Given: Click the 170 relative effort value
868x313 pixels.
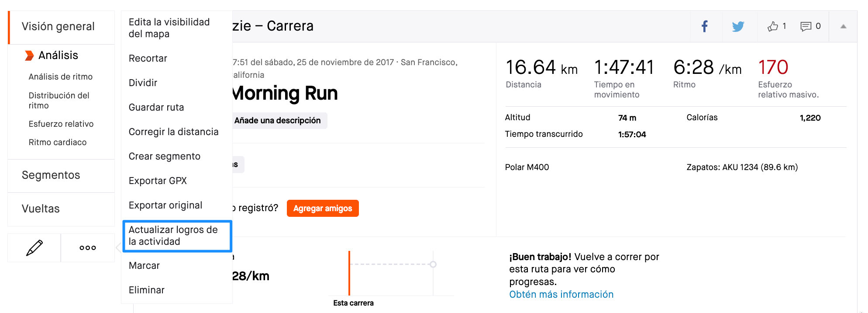Looking at the screenshot, I should tap(773, 68).
